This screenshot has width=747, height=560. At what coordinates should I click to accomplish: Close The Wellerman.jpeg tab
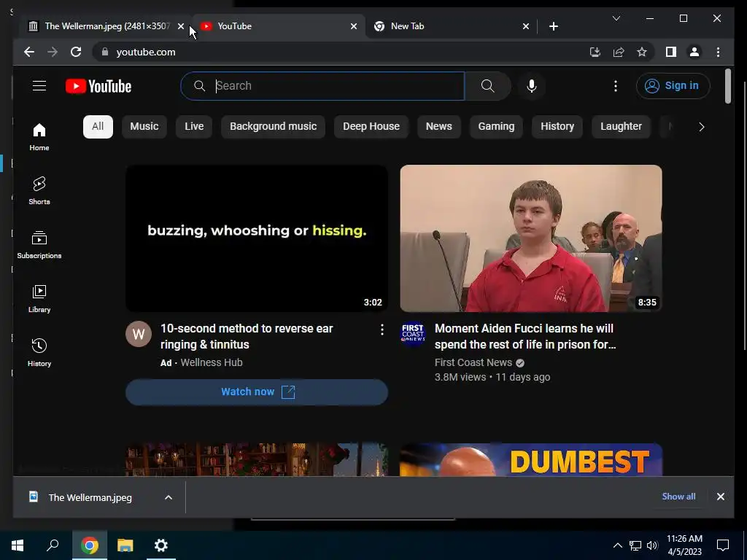tap(181, 26)
